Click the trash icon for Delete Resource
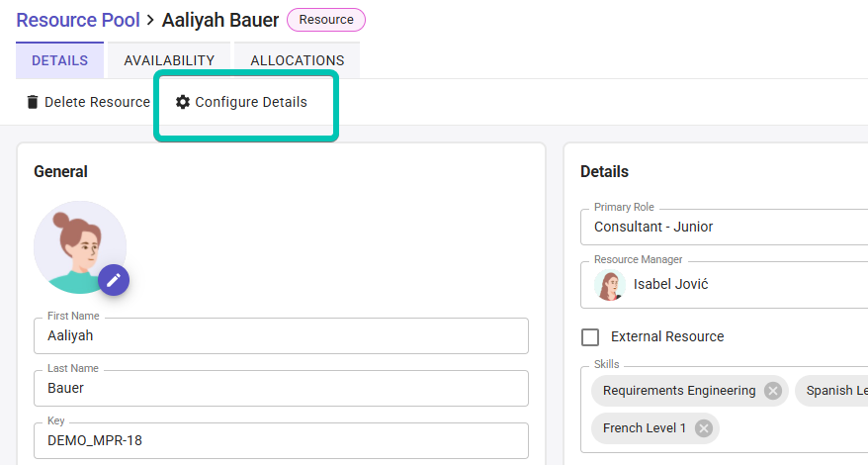The height and width of the screenshot is (465, 868). (x=33, y=102)
